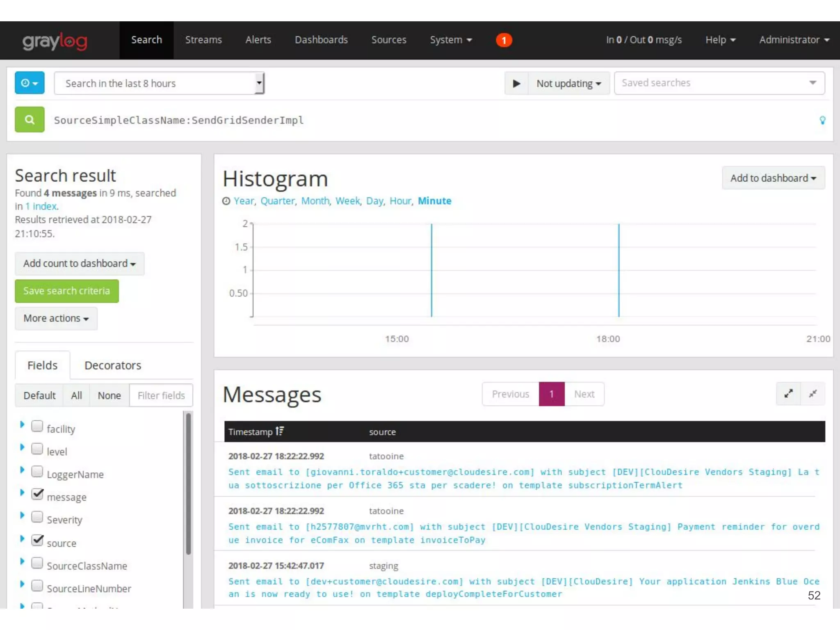840x630 pixels.
Task: Click Save search criteria button
Action: 67,291
